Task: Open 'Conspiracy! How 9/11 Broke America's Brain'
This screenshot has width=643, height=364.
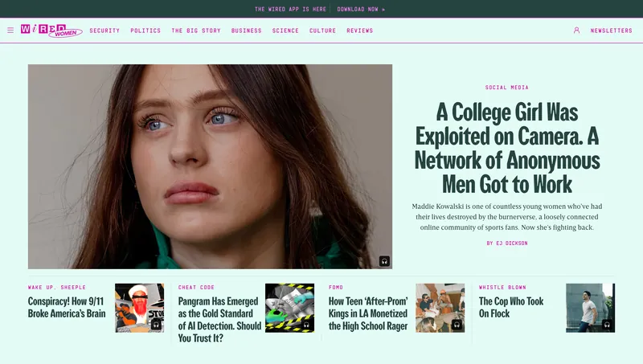Action: click(67, 308)
